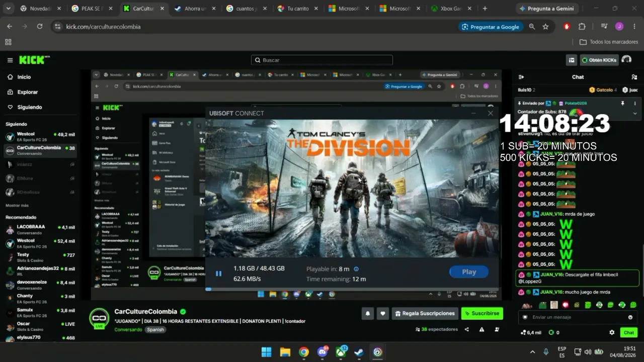Screen dimensions: 644x362
Task: Toggle the follow heart button
Action: (383, 313)
